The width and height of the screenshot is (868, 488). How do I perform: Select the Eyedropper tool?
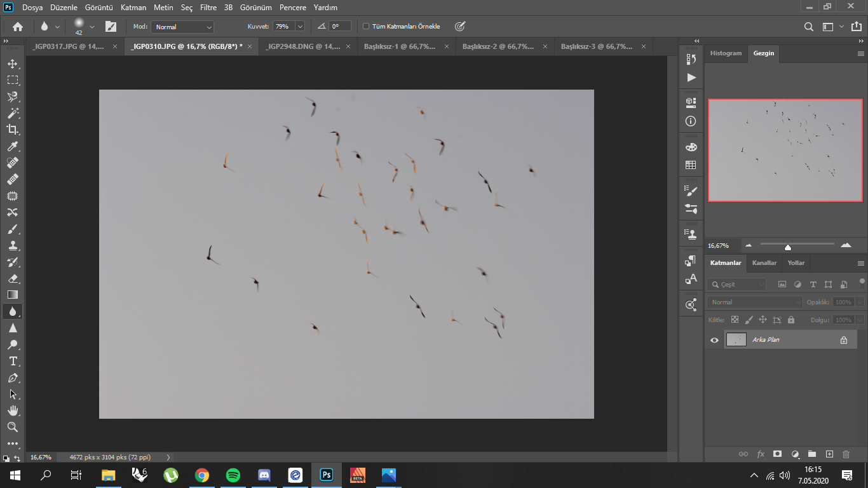click(12, 146)
